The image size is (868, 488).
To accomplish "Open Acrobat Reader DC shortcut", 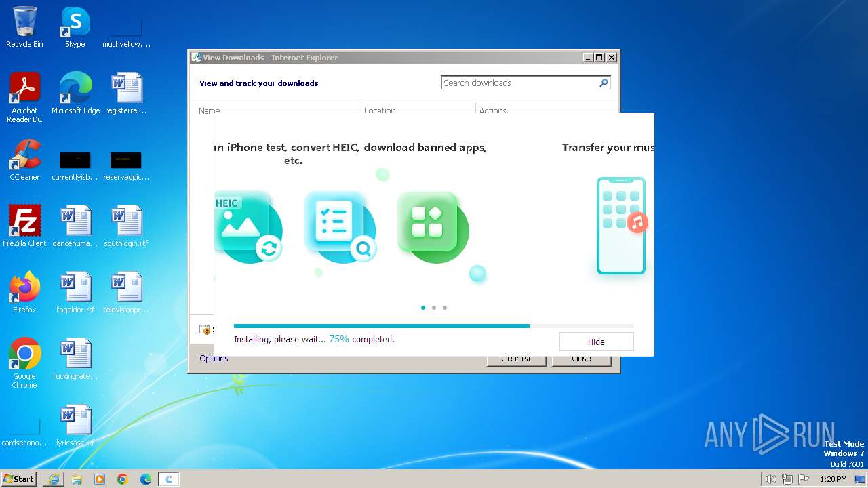I will [x=24, y=98].
